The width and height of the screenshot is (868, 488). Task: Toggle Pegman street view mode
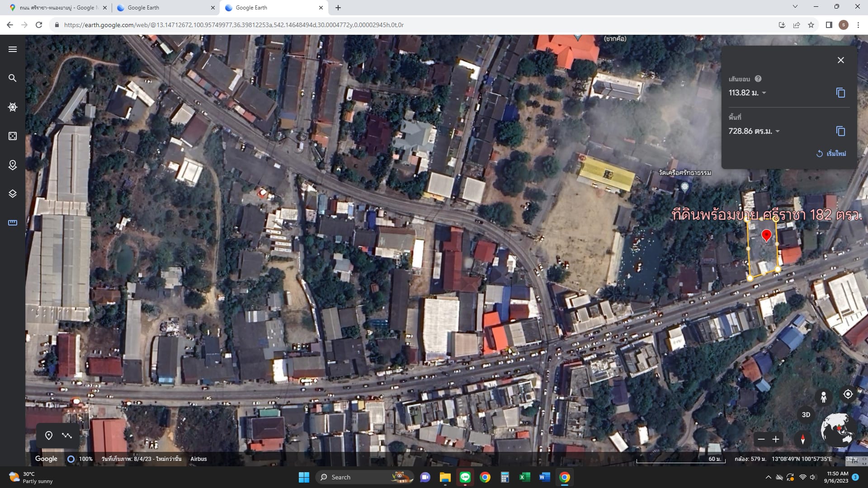point(824,397)
